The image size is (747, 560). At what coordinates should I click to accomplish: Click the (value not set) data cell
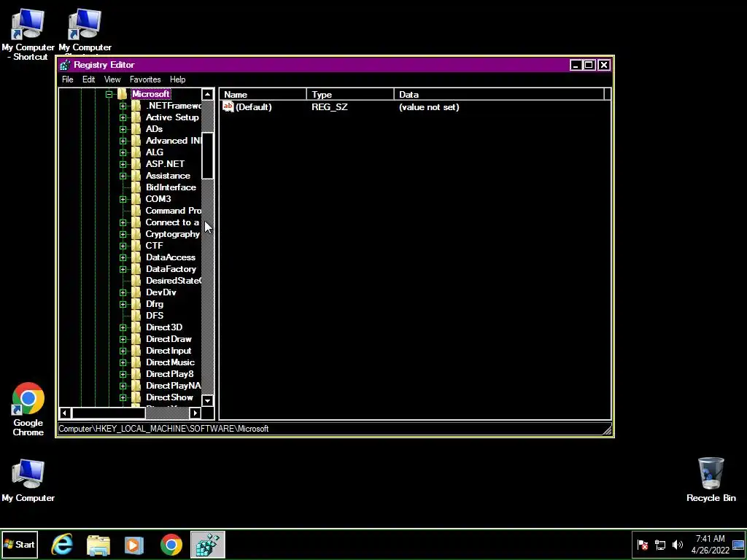(x=429, y=107)
